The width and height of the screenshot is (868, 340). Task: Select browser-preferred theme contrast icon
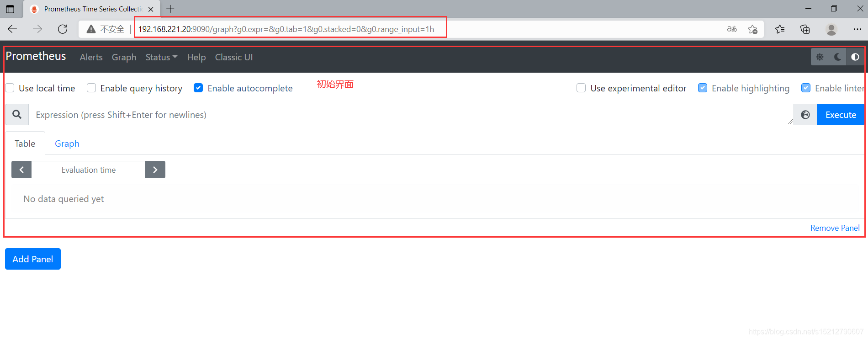tap(855, 57)
